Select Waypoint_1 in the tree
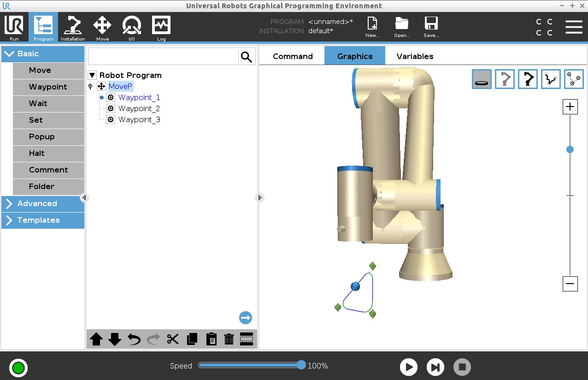Viewport: 588px width, 380px height. (139, 98)
